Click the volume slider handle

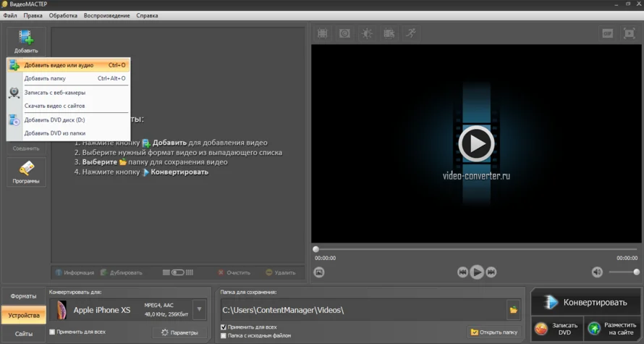[x=636, y=272]
